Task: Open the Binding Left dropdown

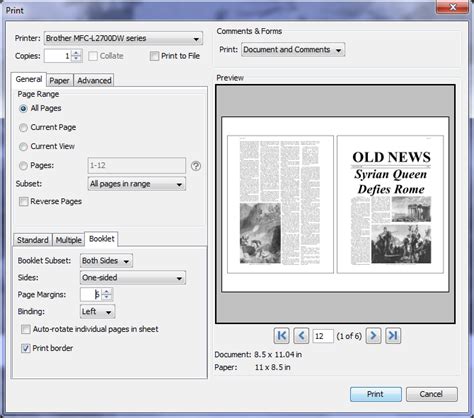Action: pos(98,312)
